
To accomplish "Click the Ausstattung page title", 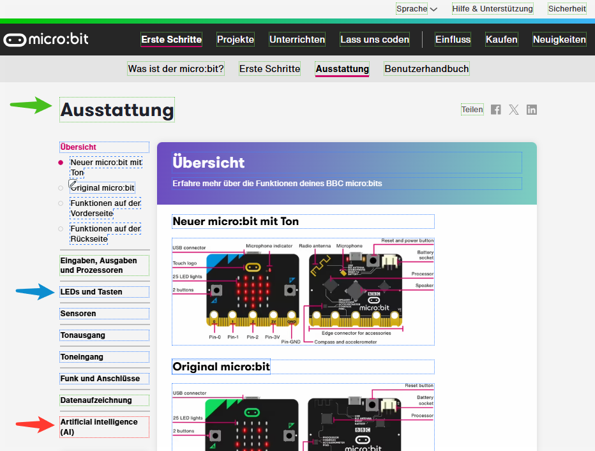I will pyautogui.click(x=117, y=110).
